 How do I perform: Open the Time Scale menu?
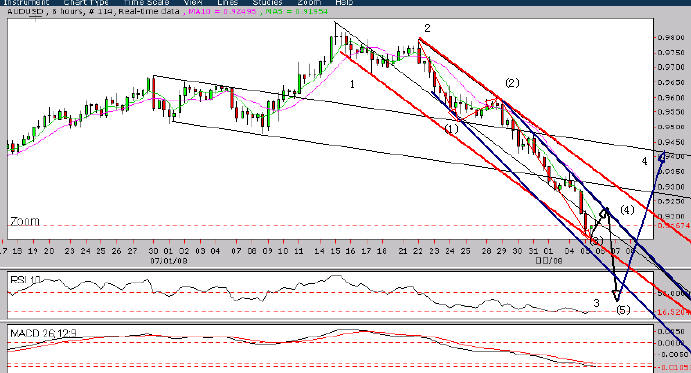146,2
